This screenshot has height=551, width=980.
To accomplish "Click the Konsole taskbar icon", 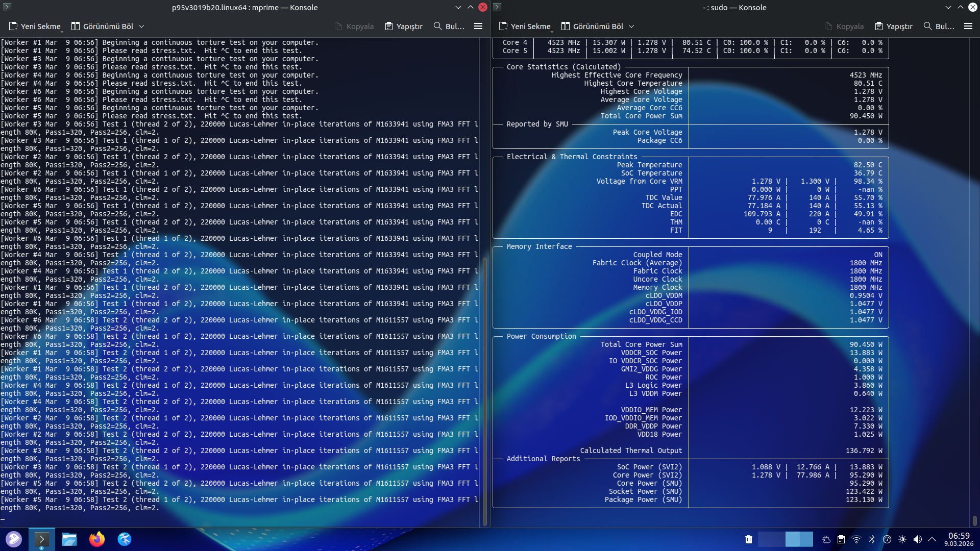I will click(x=41, y=539).
